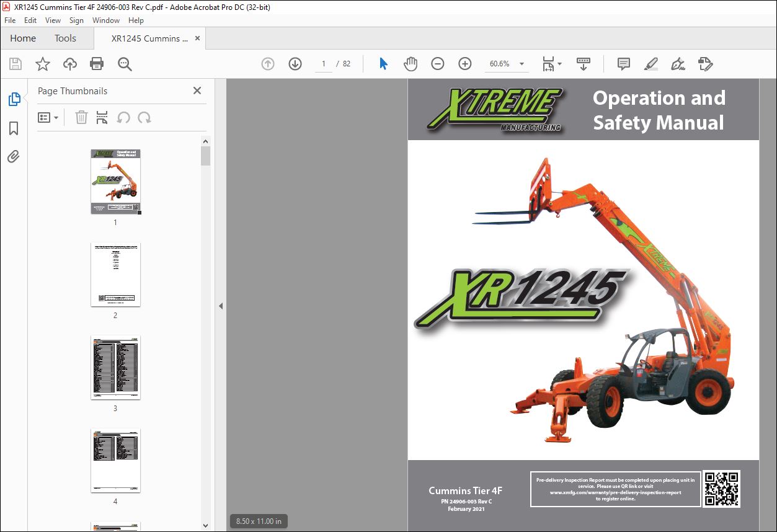Zoom in with plus icon
The image size is (777, 532).
click(465, 64)
